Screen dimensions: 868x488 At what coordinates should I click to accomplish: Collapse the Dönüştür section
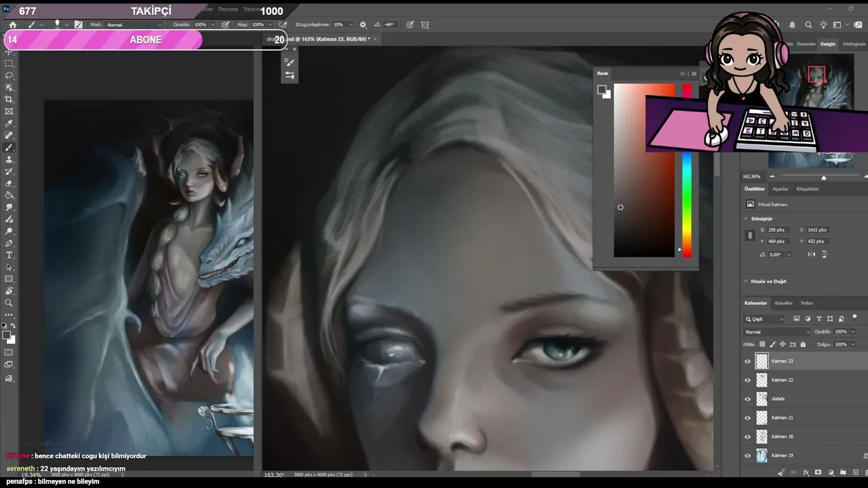(x=746, y=219)
